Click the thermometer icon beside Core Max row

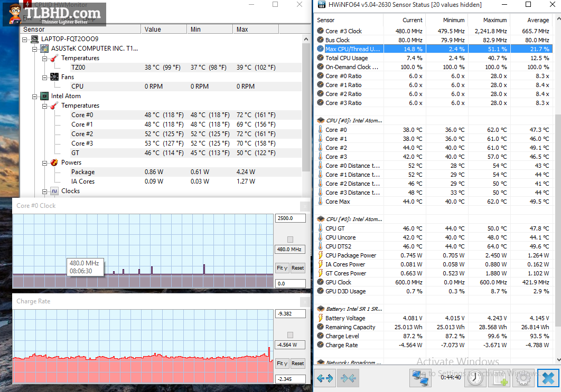pyautogui.click(x=320, y=201)
